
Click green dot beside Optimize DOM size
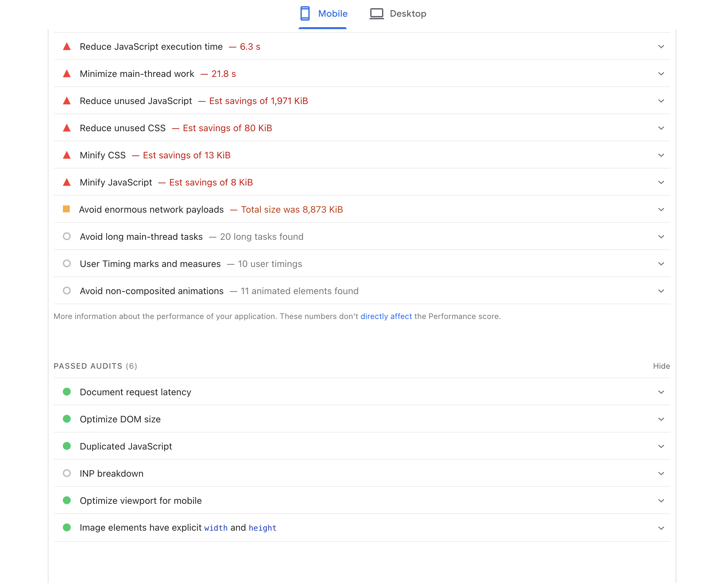tap(67, 419)
